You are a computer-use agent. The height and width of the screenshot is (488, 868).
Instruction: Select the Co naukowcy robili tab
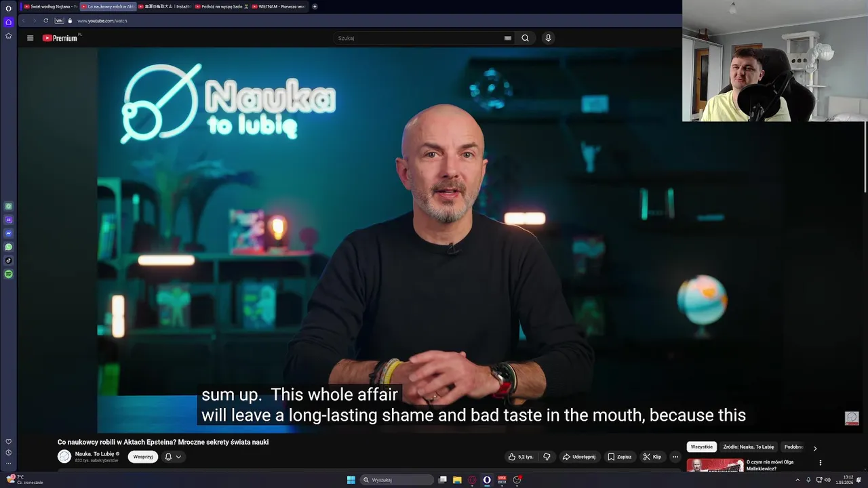pyautogui.click(x=107, y=6)
